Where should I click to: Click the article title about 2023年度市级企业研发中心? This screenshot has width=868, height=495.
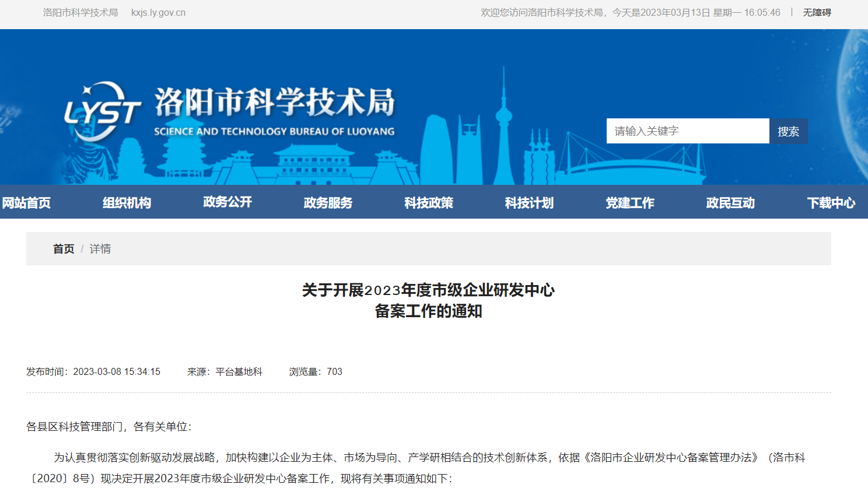coord(428,300)
